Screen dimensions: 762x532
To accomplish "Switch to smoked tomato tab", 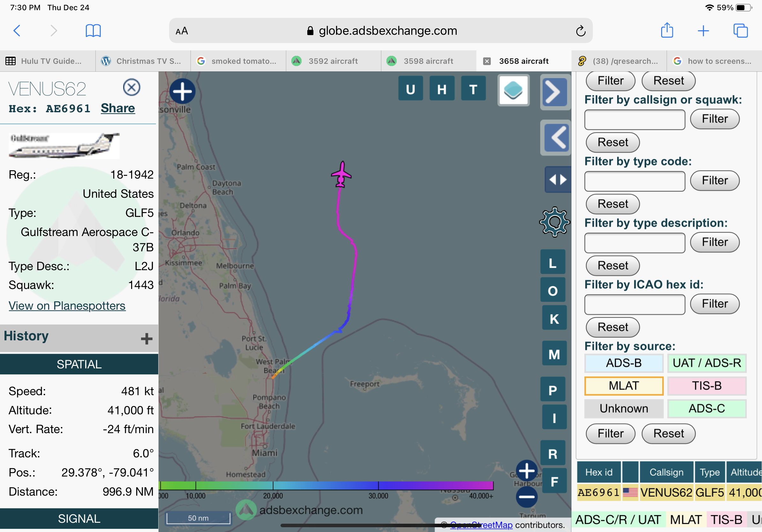I will tap(238, 61).
